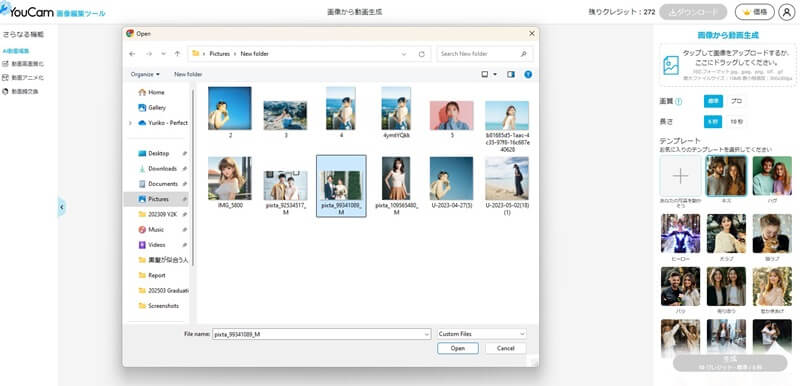
Task: Click the plus custom template tile
Action: (x=680, y=176)
